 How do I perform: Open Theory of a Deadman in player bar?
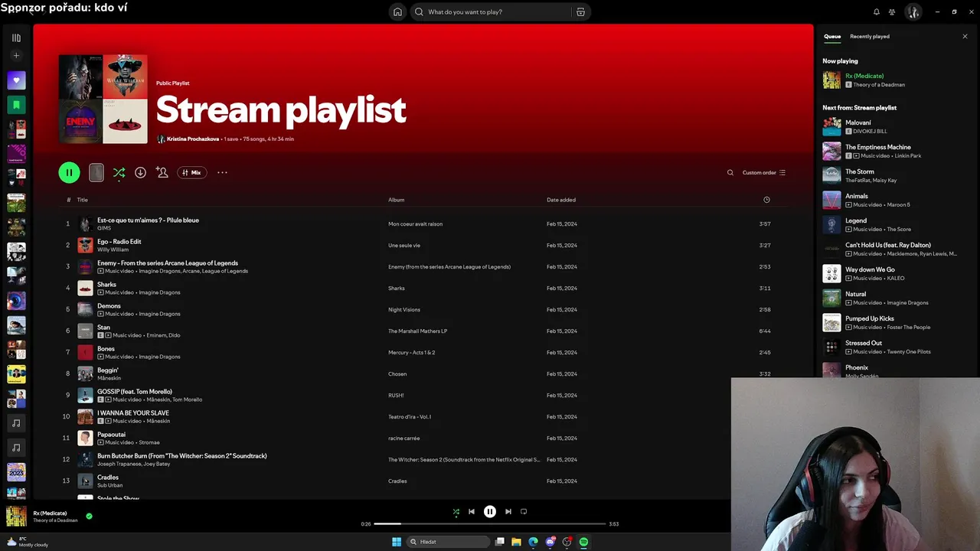pyautogui.click(x=55, y=520)
